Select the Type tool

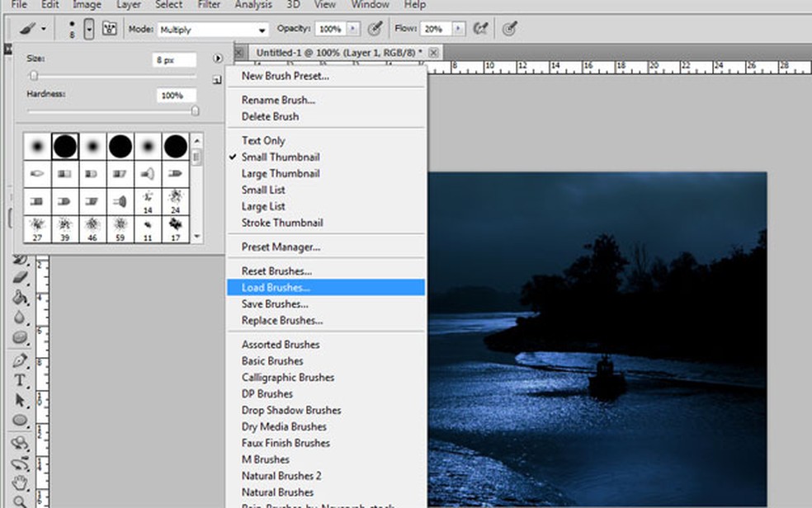tap(21, 380)
